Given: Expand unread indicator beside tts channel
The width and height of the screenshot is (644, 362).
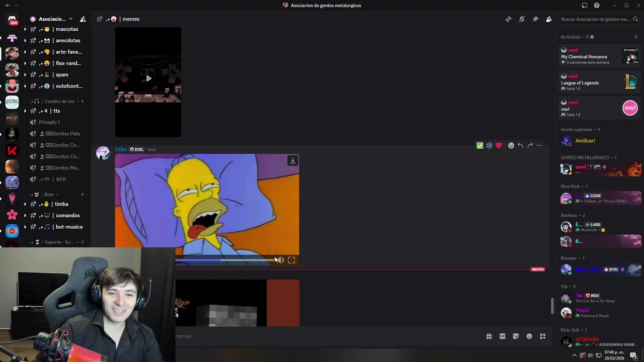Looking at the screenshot, I should [x=25, y=111].
